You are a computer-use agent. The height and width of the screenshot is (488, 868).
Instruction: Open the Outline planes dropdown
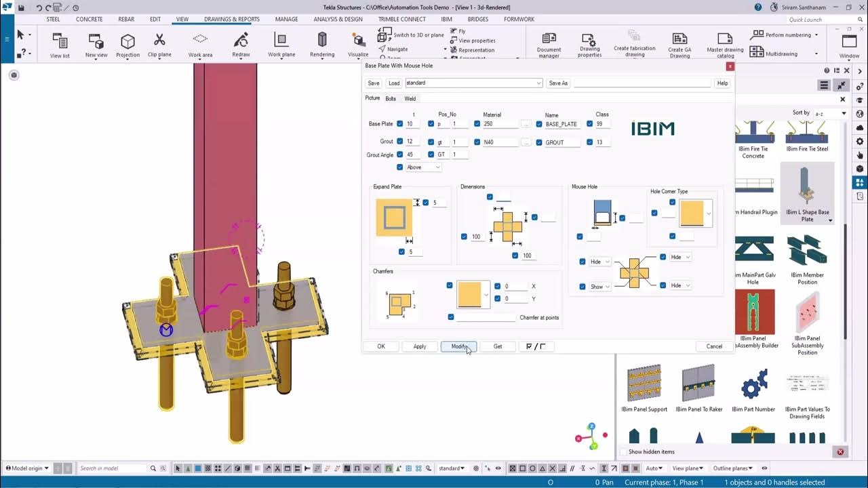(x=734, y=468)
